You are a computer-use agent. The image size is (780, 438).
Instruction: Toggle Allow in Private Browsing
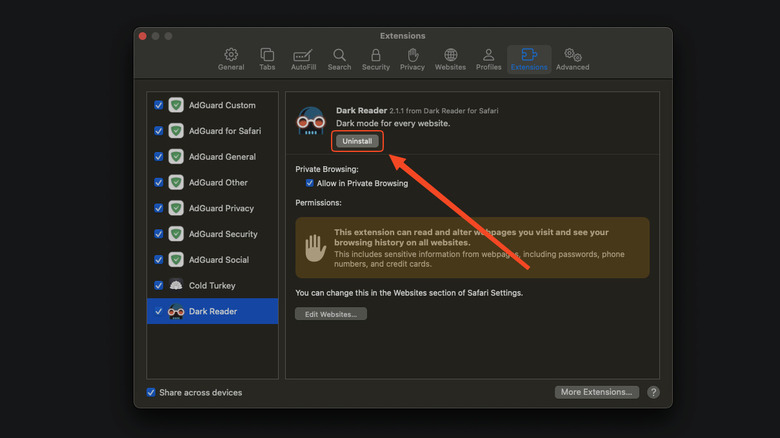tap(310, 183)
